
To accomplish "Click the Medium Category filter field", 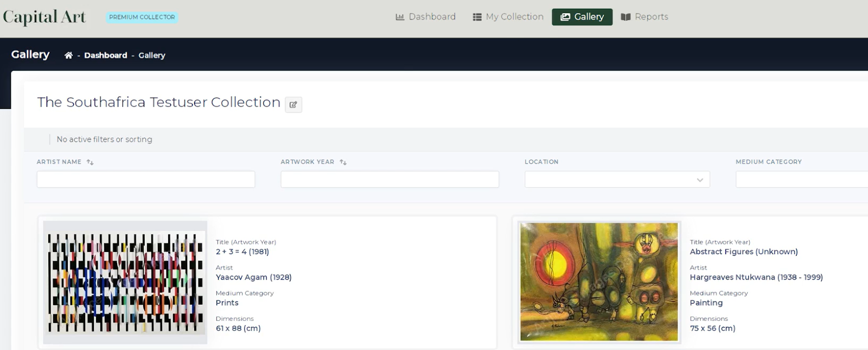I will [x=802, y=179].
